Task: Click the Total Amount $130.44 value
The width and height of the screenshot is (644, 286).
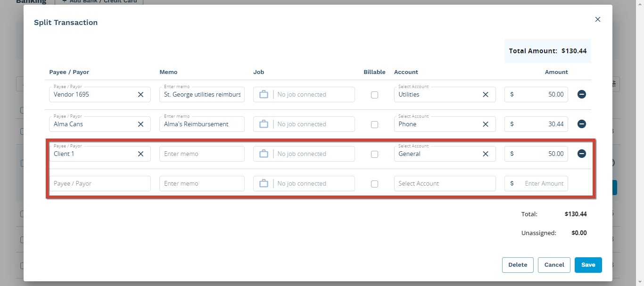Action: tap(574, 51)
